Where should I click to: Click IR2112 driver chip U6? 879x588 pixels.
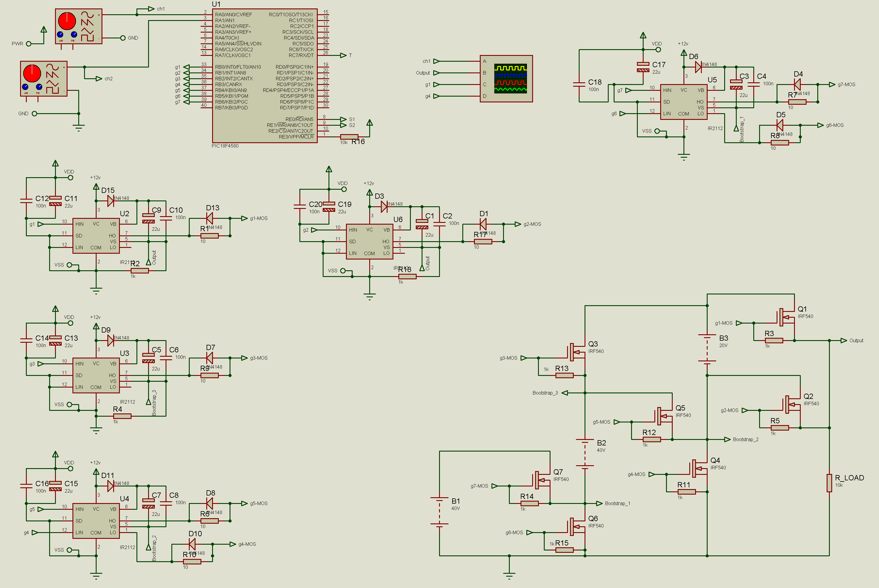click(369, 241)
